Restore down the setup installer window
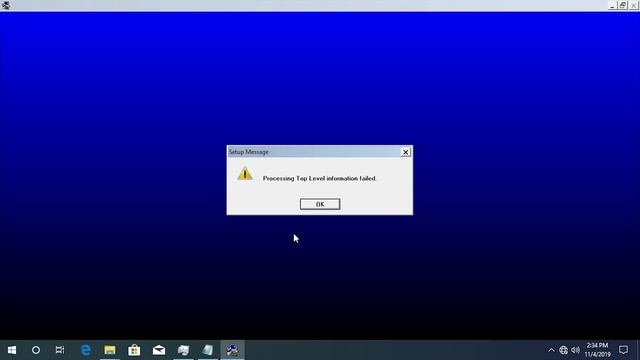Screen dimensions: 640x360 [622, 5]
